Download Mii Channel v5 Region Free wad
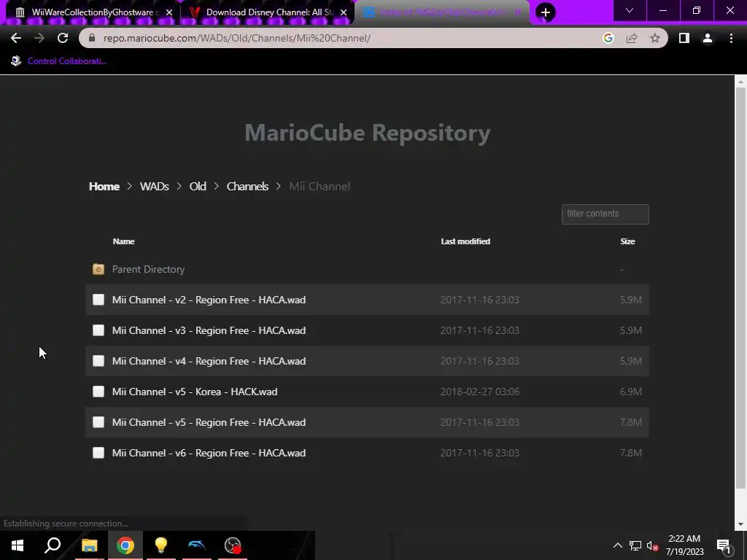This screenshot has width=747, height=560. 209,422
